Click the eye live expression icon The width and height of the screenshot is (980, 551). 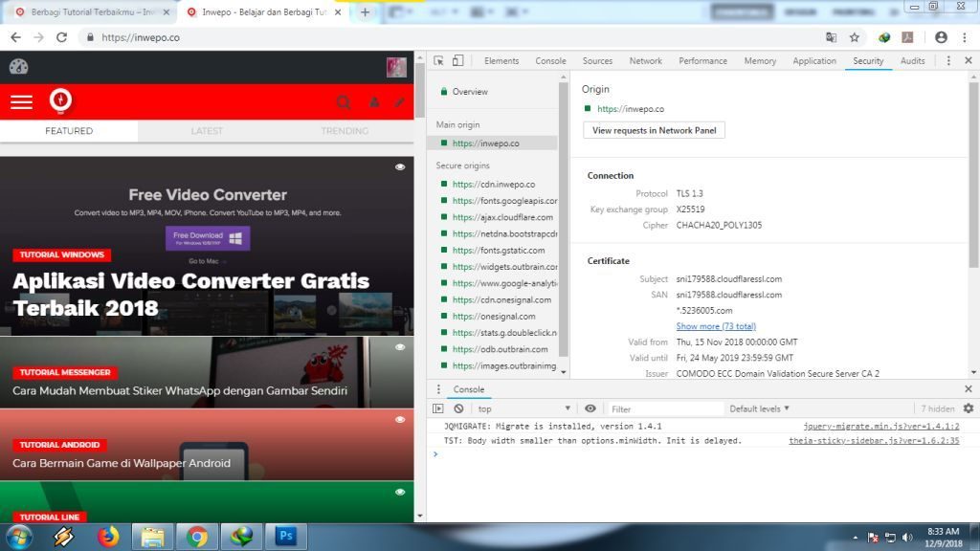click(x=590, y=408)
